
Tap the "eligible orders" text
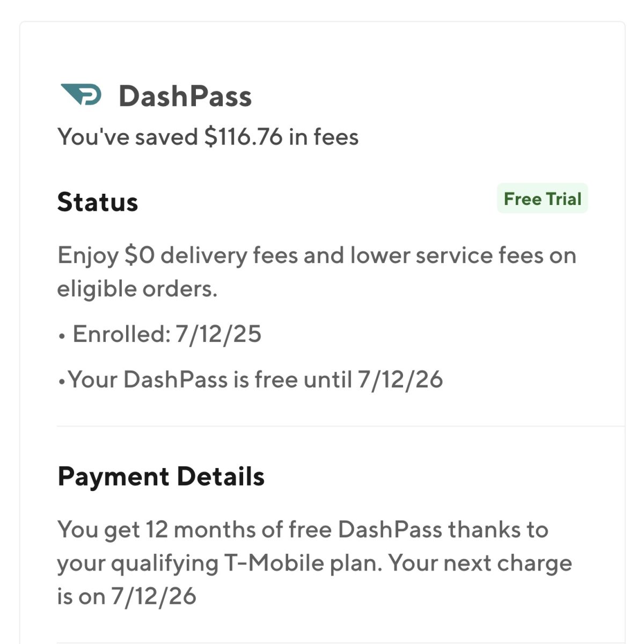pyautogui.click(x=137, y=289)
